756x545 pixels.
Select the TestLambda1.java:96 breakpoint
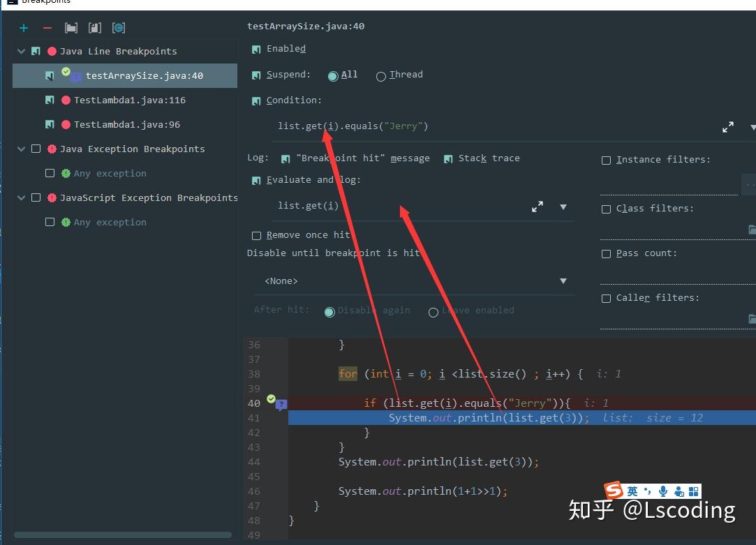tap(126, 124)
